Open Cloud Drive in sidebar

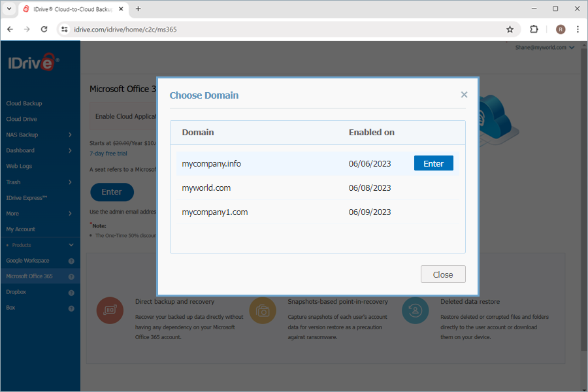pyautogui.click(x=22, y=119)
